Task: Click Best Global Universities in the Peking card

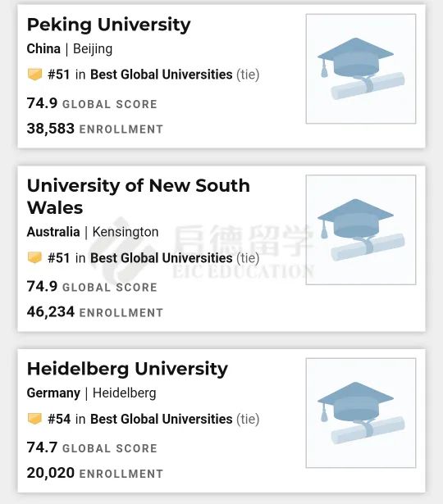Action: pos(161,75)
